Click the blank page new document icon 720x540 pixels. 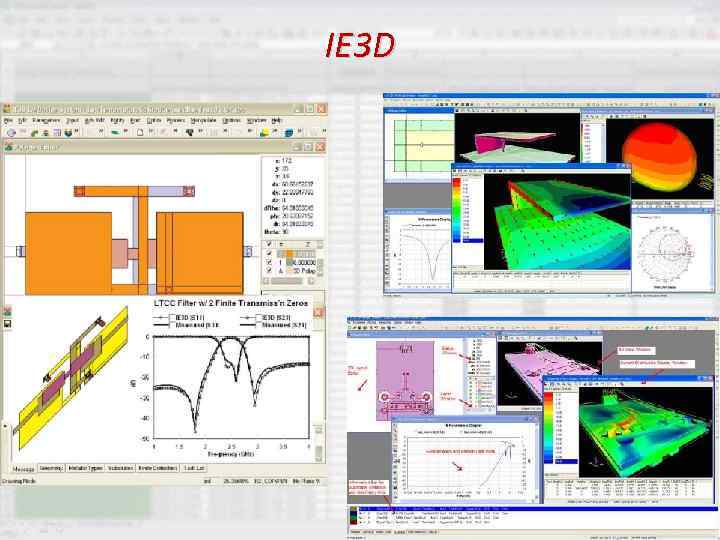tap(140, 133)
